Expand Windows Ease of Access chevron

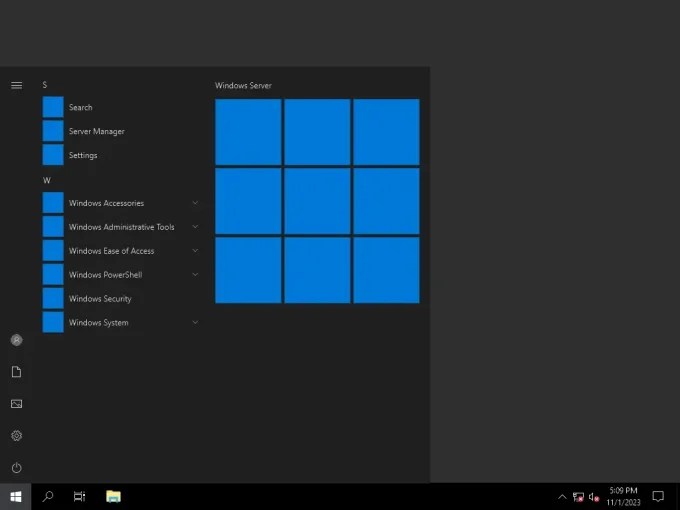coord(195,251)
